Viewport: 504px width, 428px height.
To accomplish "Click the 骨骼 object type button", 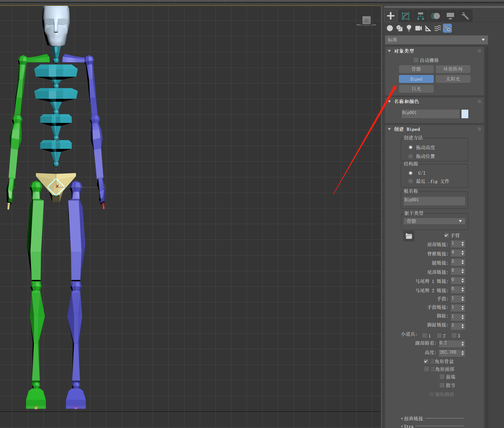I will tap(416, 69).
